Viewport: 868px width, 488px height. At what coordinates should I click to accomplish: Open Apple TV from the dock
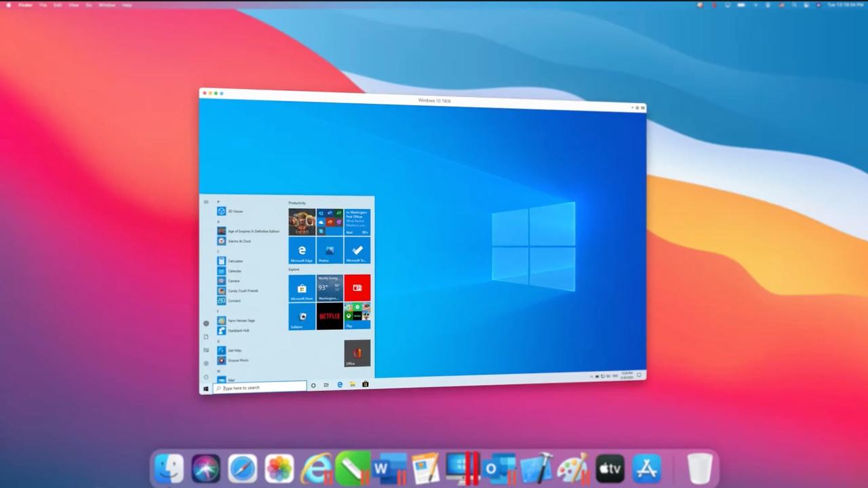click(x=610, y=469)
